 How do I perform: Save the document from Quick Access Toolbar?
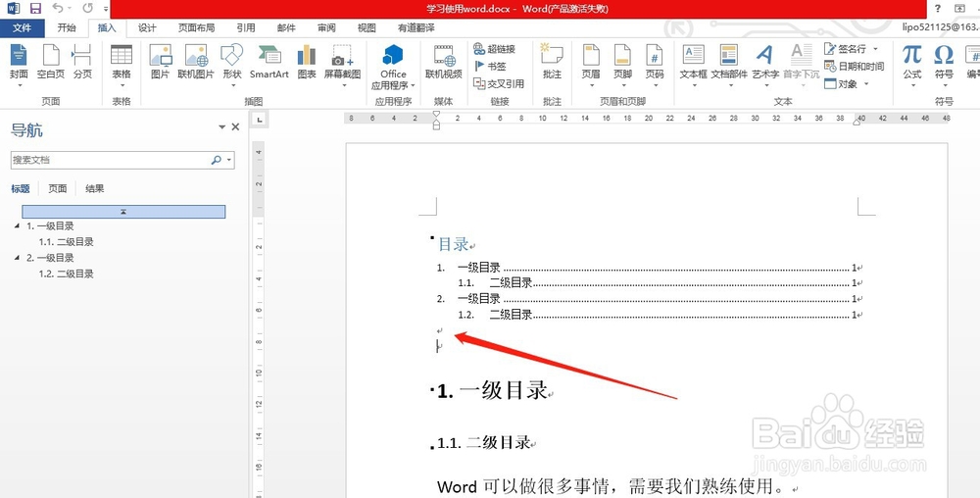pos(35,8)
